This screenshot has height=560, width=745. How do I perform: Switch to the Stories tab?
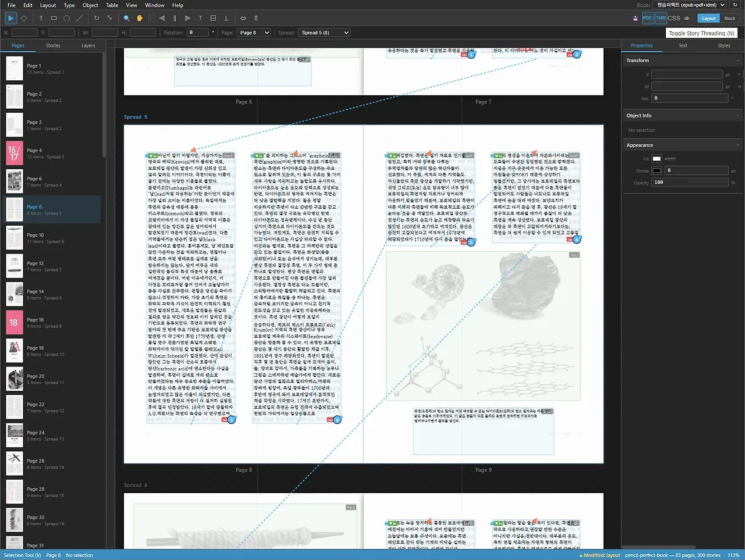[x=53, y=45]
